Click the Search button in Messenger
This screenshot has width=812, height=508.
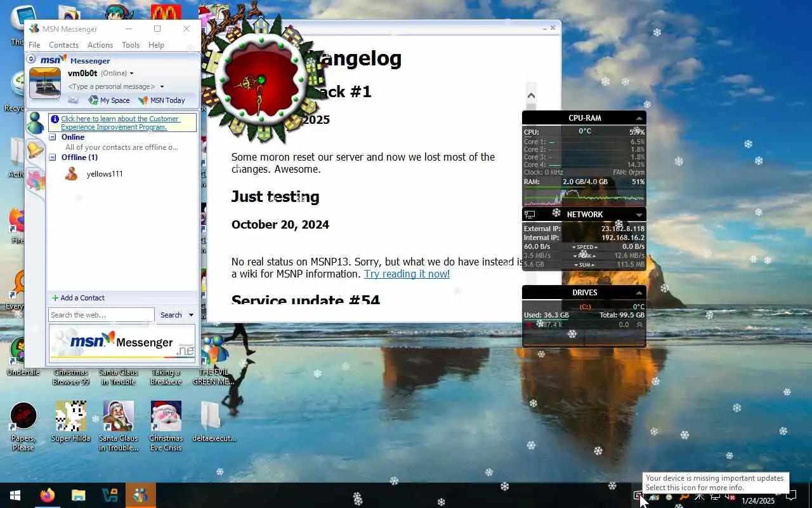(171, 315)
